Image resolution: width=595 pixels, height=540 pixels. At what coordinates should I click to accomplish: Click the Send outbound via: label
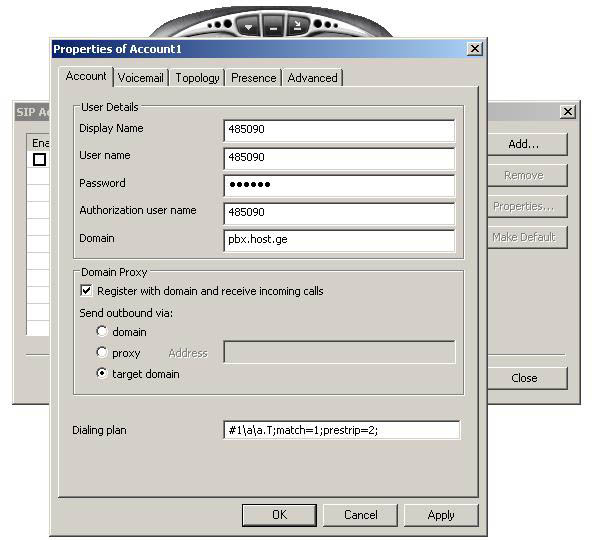tap(126, 313)
